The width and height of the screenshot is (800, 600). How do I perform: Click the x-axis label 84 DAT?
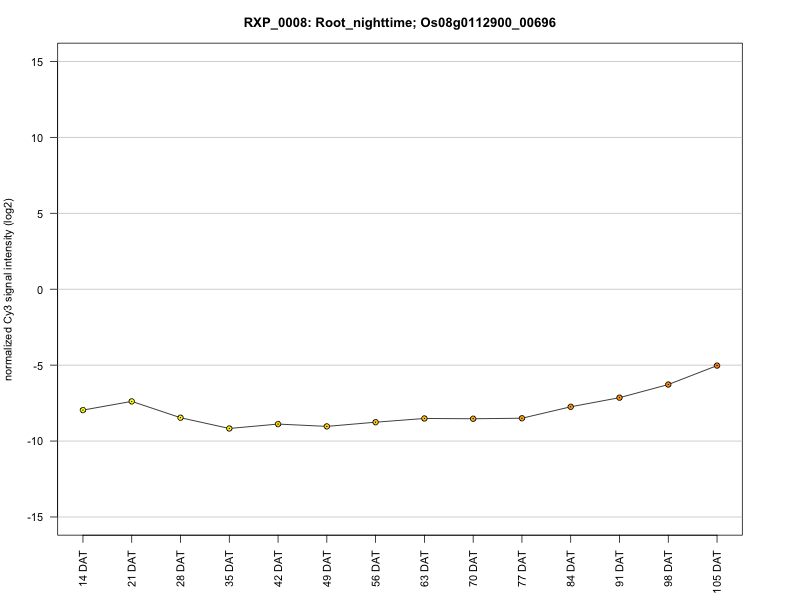click(x=571, y=568)
